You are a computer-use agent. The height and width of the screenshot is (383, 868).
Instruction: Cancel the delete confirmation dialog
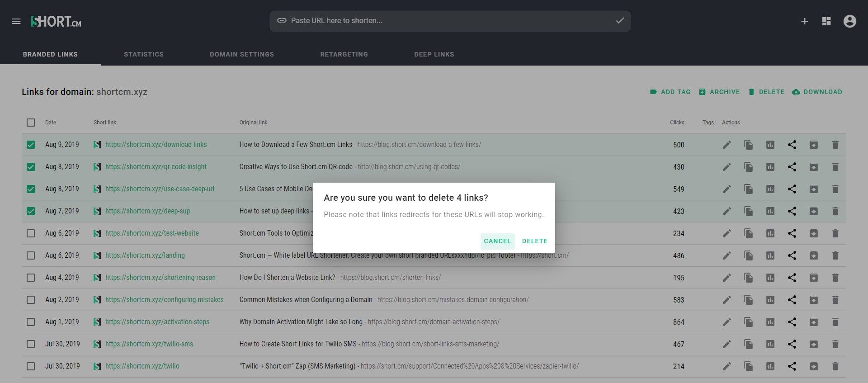click(x=497, y=241)
